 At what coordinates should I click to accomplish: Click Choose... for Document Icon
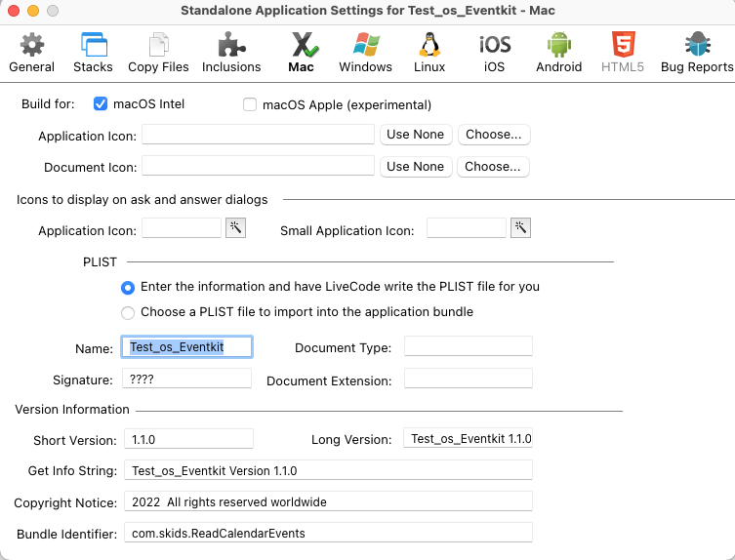(493, 167)
